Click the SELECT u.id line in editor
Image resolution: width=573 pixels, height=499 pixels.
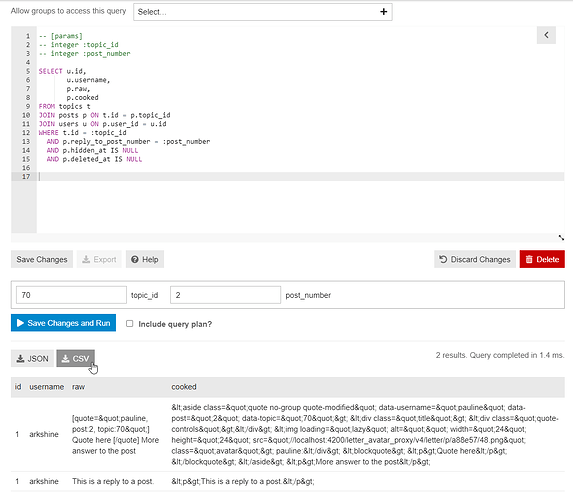click(62, 71)
